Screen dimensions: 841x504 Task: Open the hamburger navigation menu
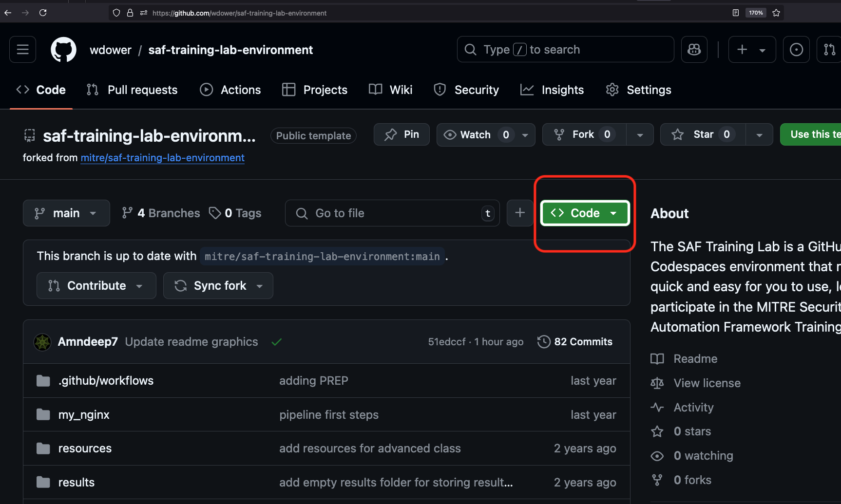[x=23, y=50]
